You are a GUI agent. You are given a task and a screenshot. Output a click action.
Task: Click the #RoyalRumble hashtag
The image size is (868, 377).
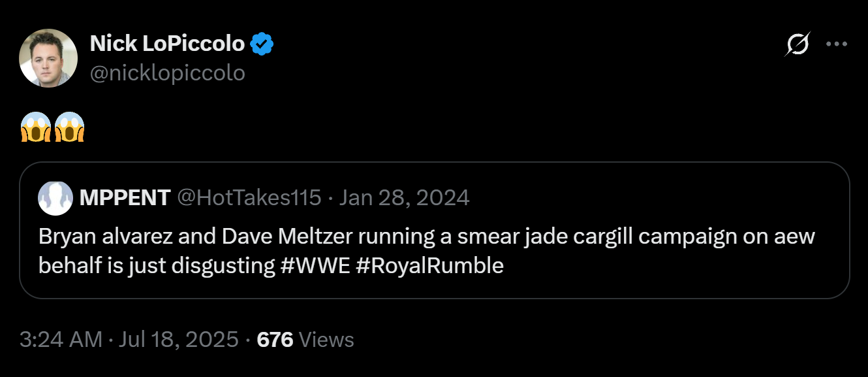pos(430,267)
